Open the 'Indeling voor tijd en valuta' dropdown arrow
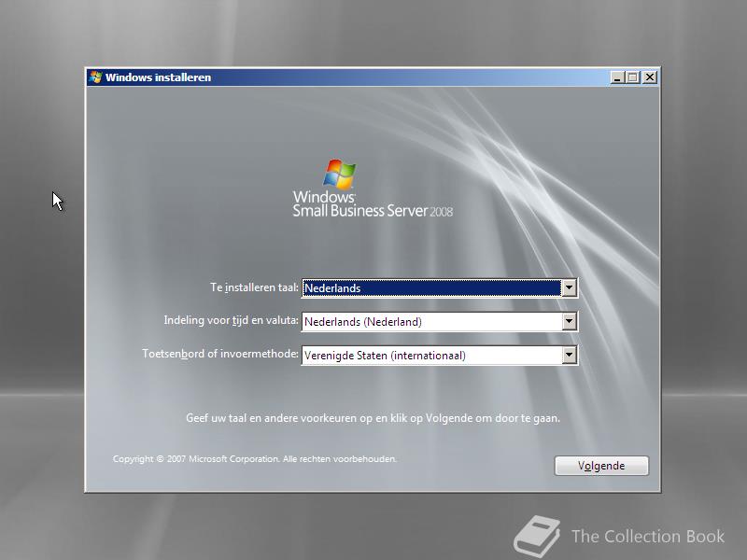747x560 pixels. click(569, 321)
